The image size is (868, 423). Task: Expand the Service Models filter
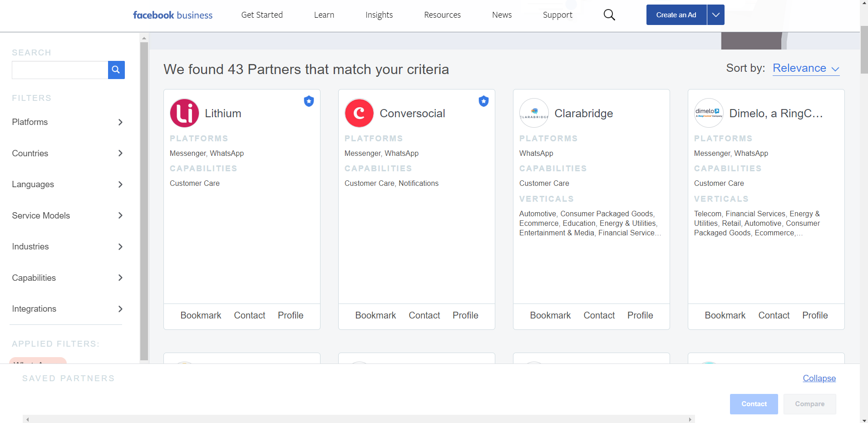(x=67, y=215)
